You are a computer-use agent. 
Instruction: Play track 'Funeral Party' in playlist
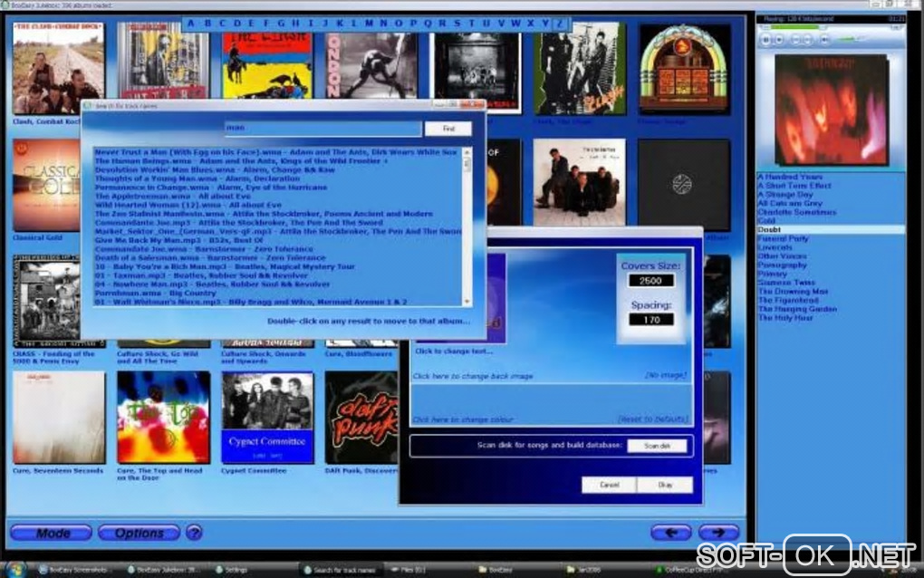(x=784, y=238)
